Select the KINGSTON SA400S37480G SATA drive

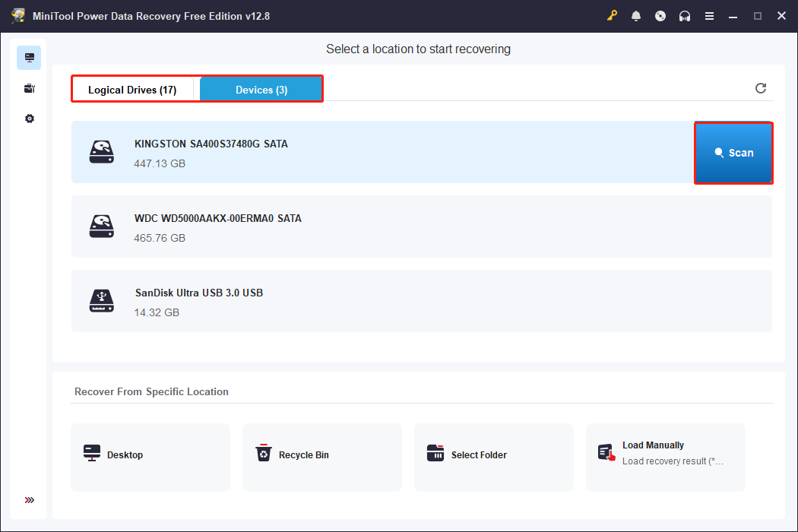[x=380, y=153]
